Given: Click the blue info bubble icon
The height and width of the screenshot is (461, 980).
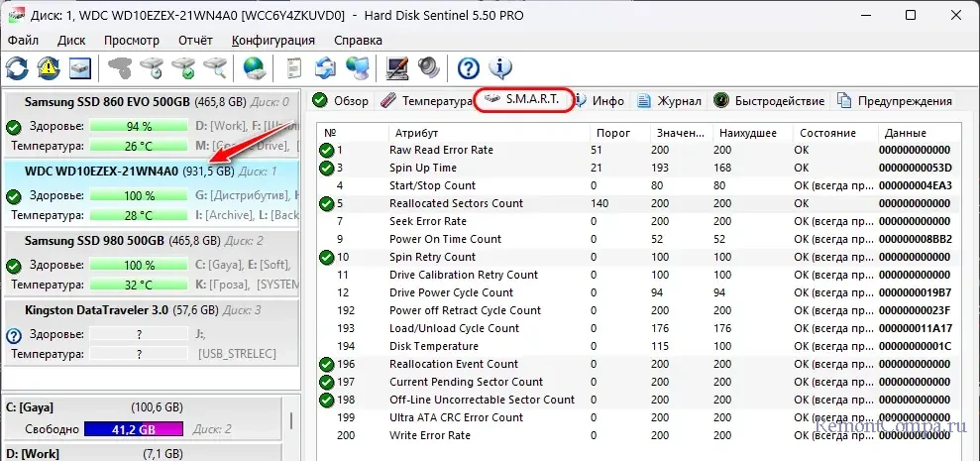Looking at the screenshot, I should [500, 68].
